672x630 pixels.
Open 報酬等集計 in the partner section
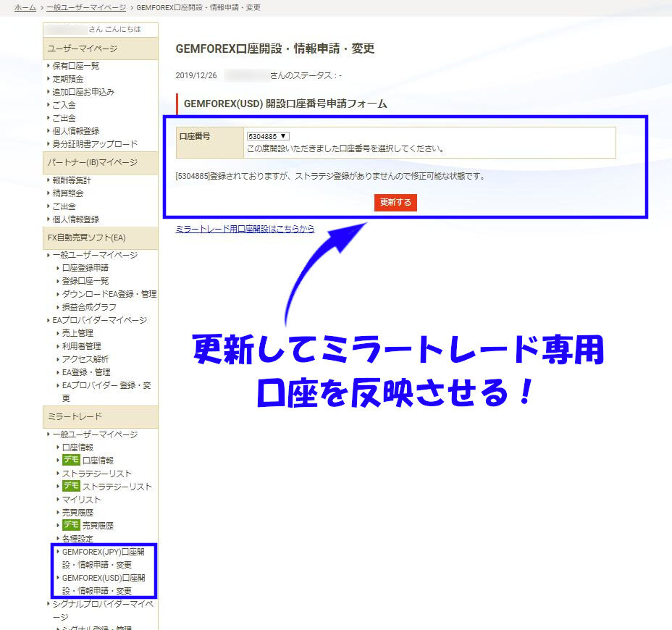tap(72, 180)
